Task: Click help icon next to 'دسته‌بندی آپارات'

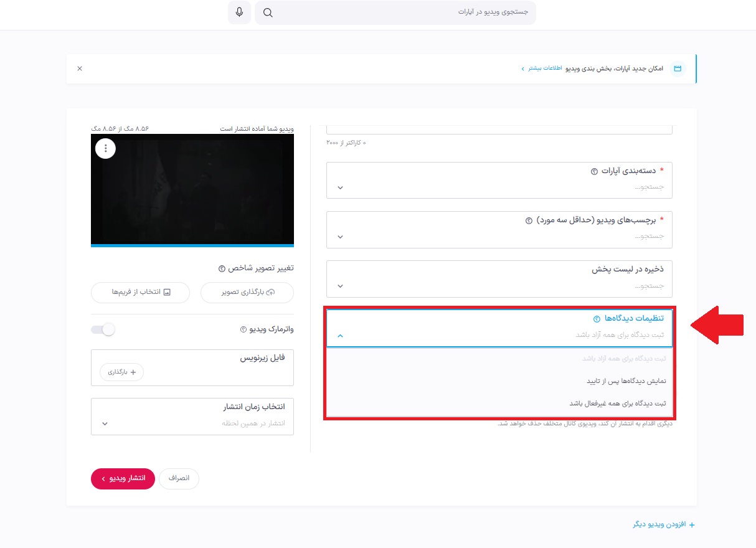Action: click(x=594, y=171)
